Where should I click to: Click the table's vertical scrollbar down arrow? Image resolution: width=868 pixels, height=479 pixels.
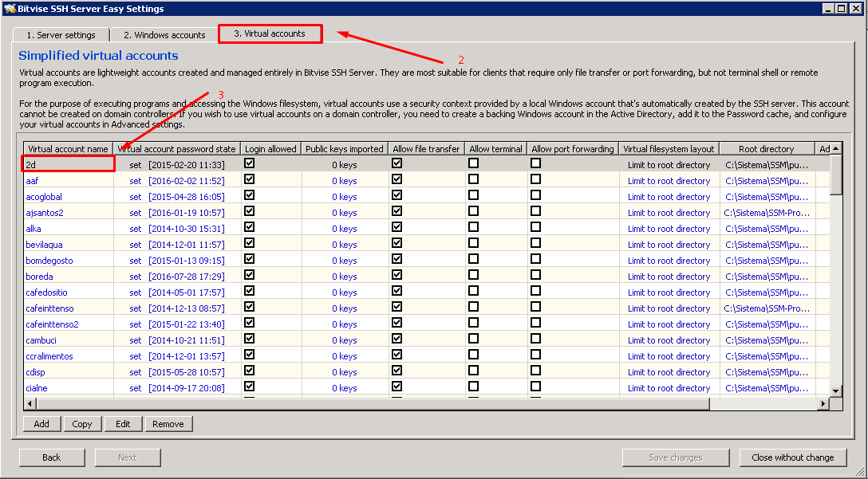(x=836, y=391)
